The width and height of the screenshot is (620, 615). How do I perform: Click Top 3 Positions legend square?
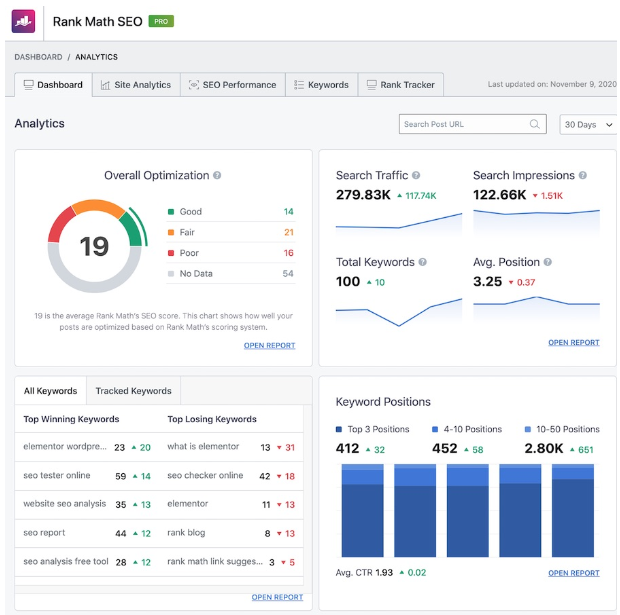[x=338, y=430]
